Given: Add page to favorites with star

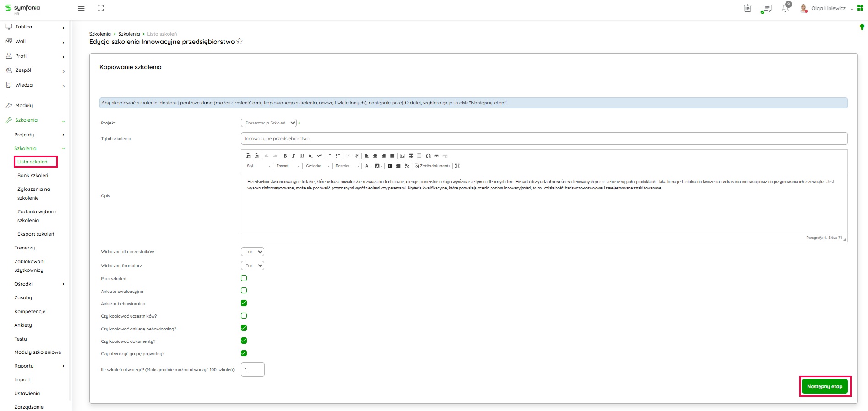Looking at the screenshot, I should 240,42.
